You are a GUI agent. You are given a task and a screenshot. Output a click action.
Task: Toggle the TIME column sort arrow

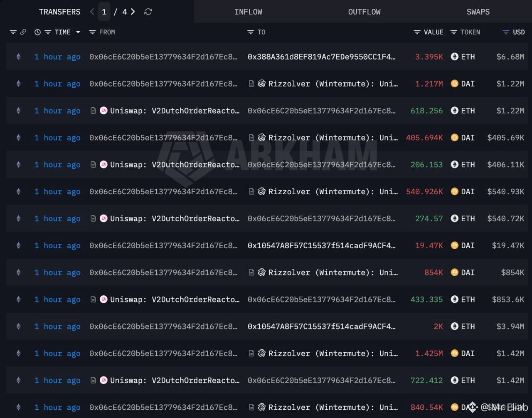click(78, 32)
